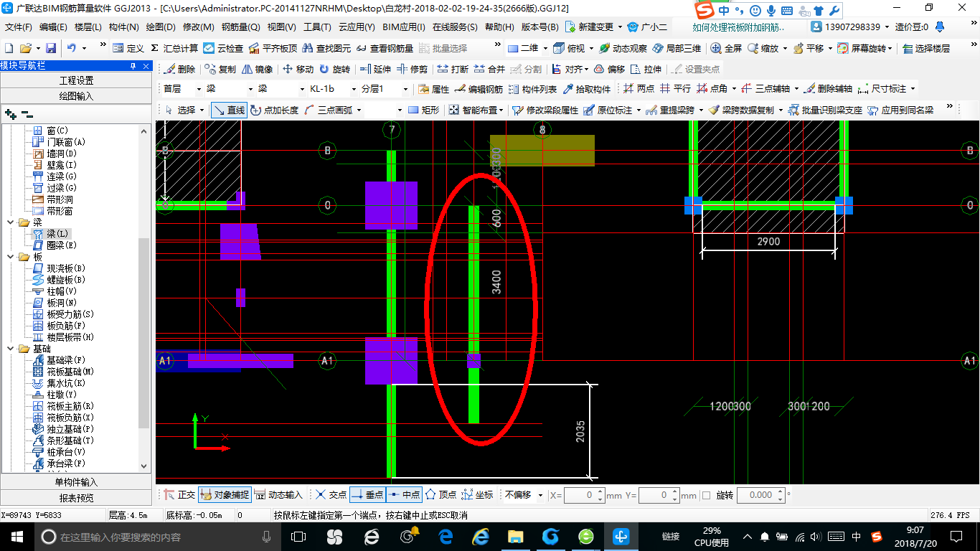Screen dimensions: 980x551
Task: Toggle 正交 ortho mode
Action: coord(180,495)
